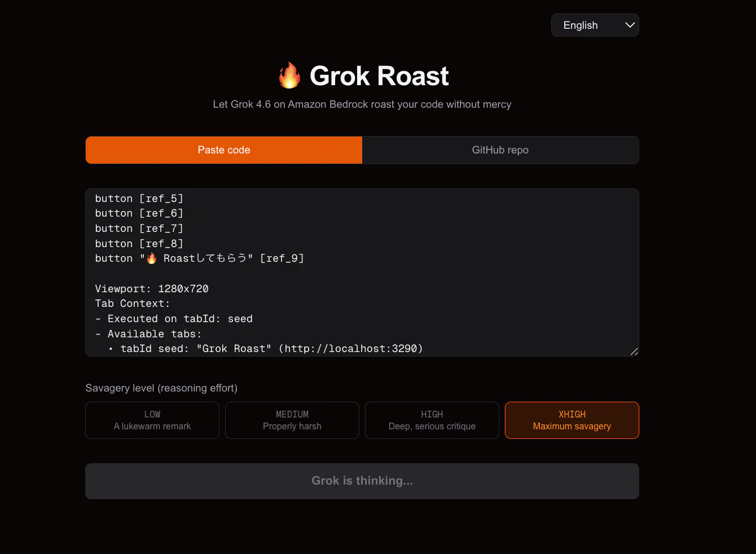Select HIGH Deep, serious critique level

(432, 420)
